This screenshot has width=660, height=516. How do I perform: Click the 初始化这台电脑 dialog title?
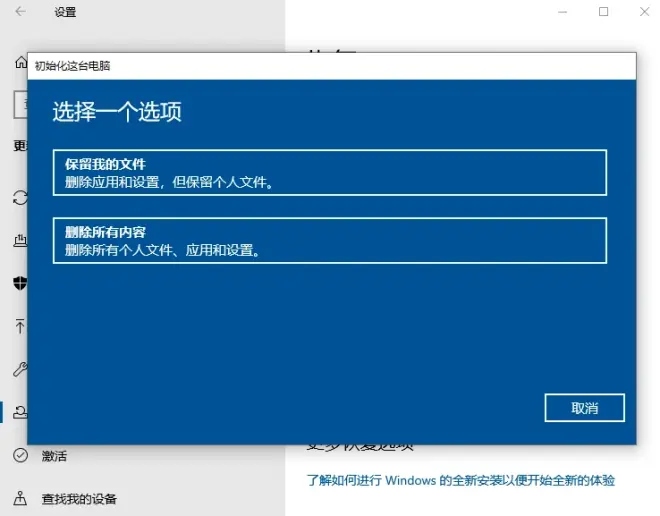[x=72, y=66]
